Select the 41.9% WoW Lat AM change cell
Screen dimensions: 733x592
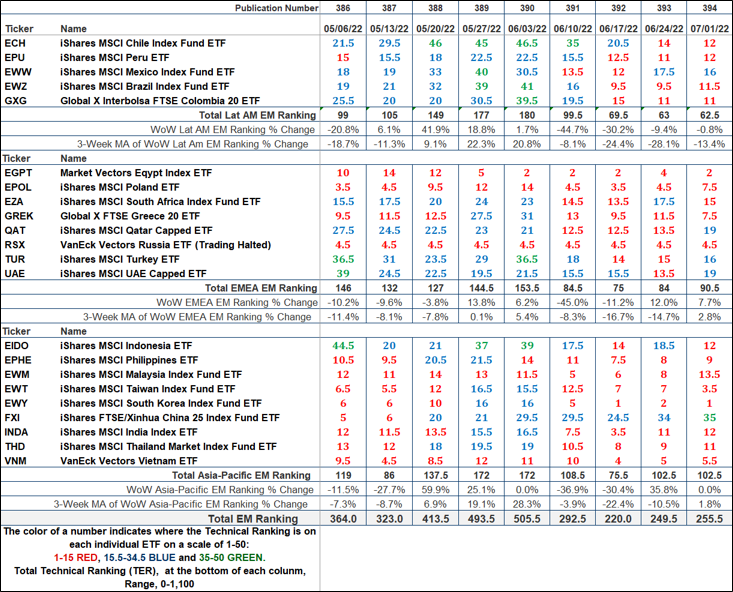(x=435, y=130)
